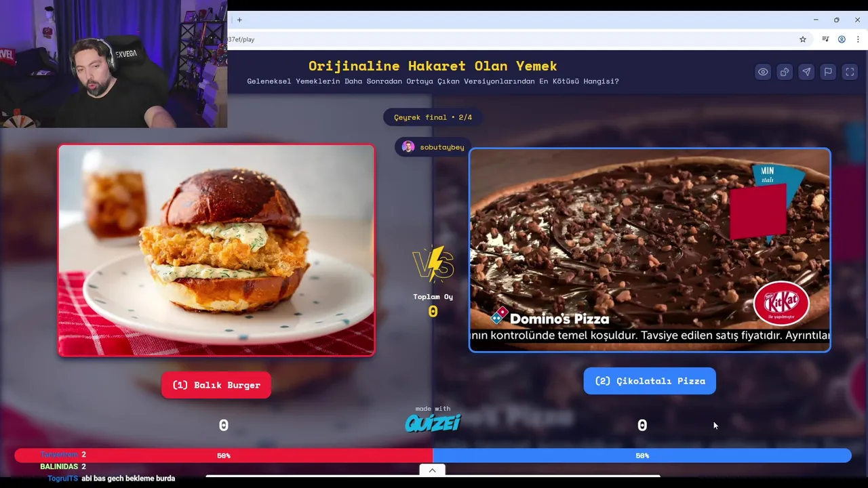Click the streamer webcam overlay
This screenshot has height=488, width=868.
[113, 64]
